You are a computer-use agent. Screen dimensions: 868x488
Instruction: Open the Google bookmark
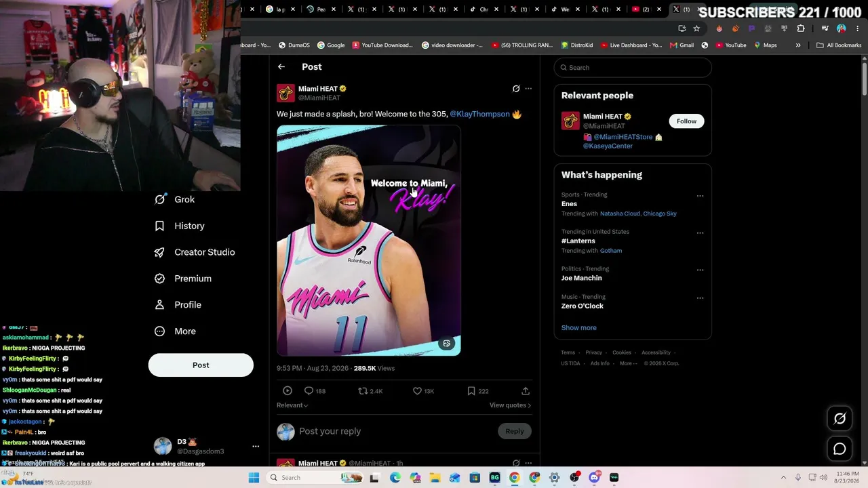click(x=331, y=45)
